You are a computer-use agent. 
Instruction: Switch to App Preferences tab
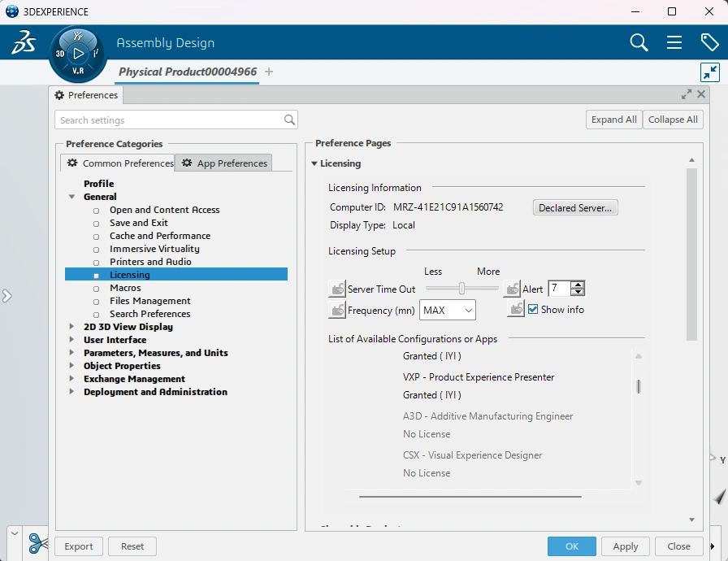[223, 163]
